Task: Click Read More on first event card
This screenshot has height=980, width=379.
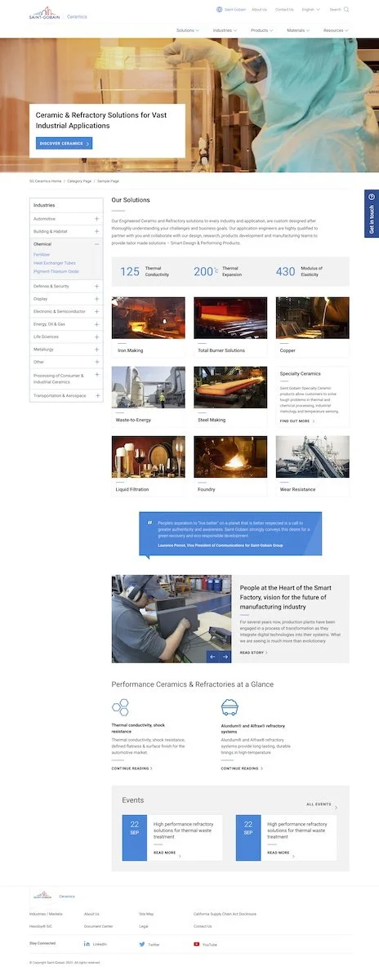Action: [166, 853]
